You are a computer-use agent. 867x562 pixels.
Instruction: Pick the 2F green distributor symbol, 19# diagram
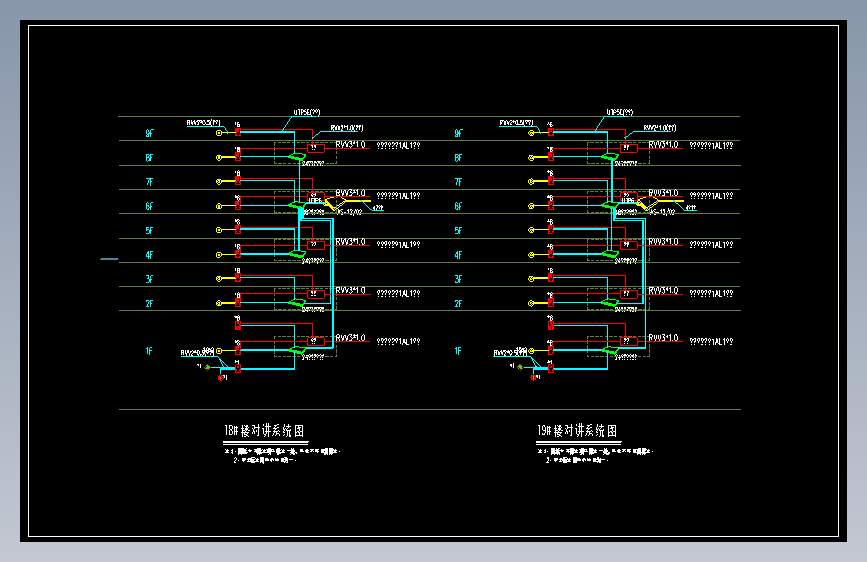pos(610,303)
